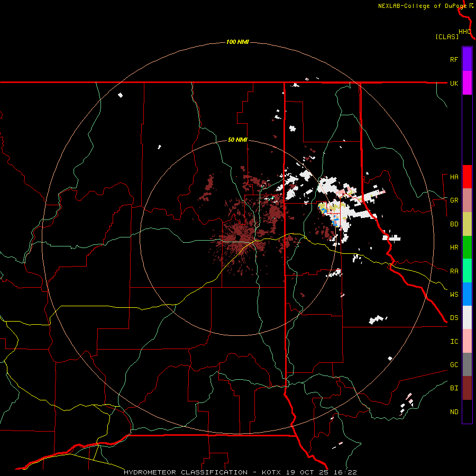Click the GC legend label
This screenshot has height=476, width=476.
[454, 365]
